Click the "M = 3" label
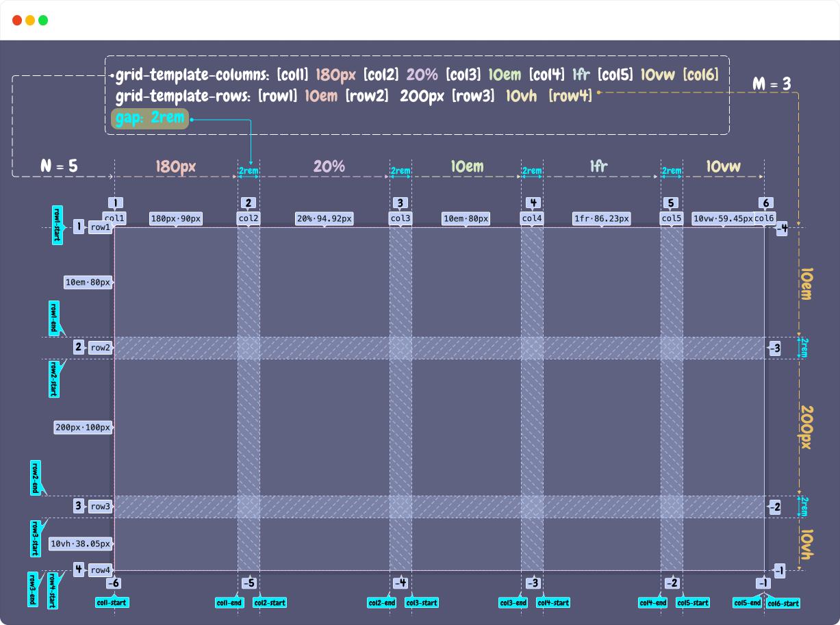 [x=772, y=84]
